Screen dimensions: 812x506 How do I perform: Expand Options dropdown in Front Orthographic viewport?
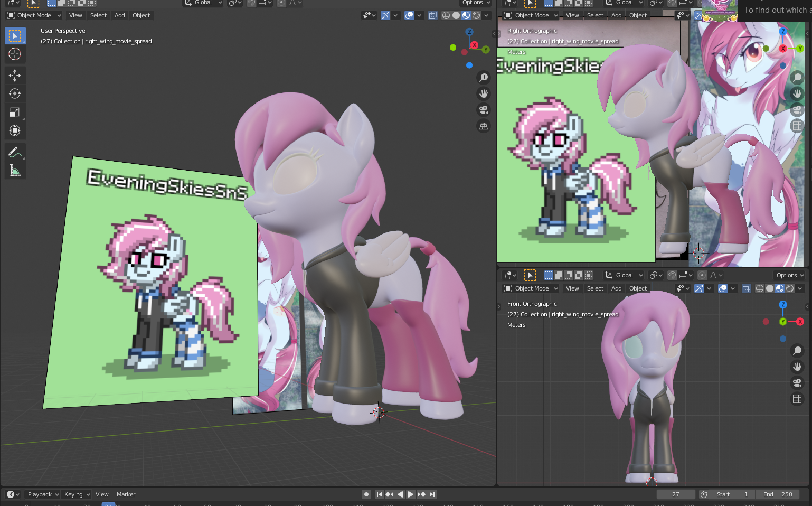pyautogui.click(x=790, y=275)
